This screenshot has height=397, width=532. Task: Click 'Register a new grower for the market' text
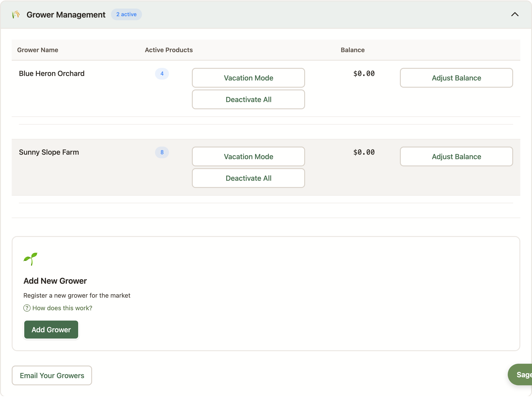click(77, 295)
